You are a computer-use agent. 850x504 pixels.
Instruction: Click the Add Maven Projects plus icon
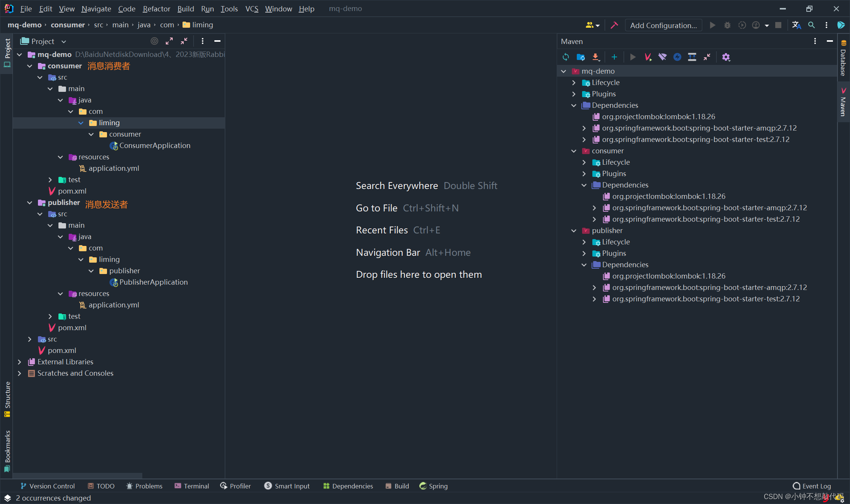tap(614, 57)
